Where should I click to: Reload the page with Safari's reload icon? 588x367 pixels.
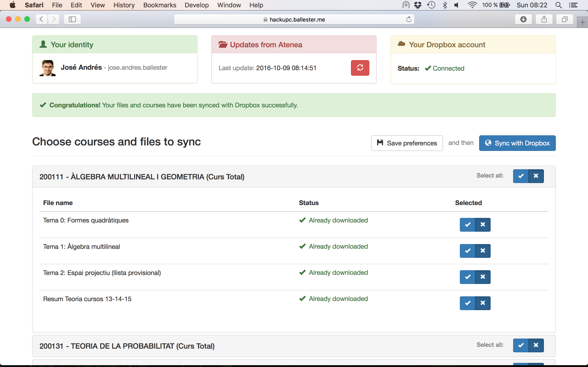[x=409, y=19]
